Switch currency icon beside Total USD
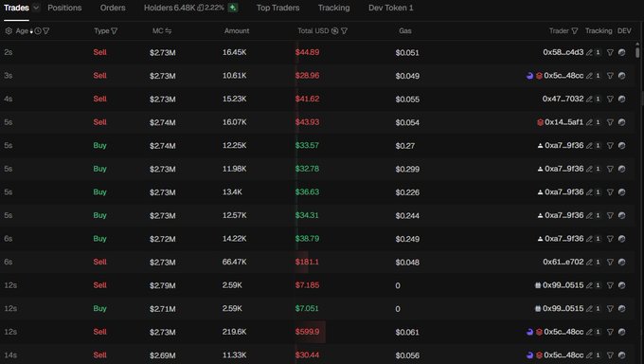Viewport: 644px width, 364px height. pos(334,31)
